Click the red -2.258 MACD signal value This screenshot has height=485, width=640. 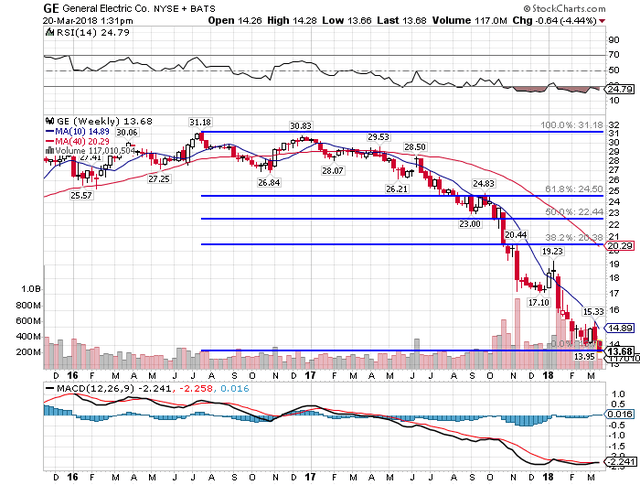pyautogui.click(x=195, y=388)
